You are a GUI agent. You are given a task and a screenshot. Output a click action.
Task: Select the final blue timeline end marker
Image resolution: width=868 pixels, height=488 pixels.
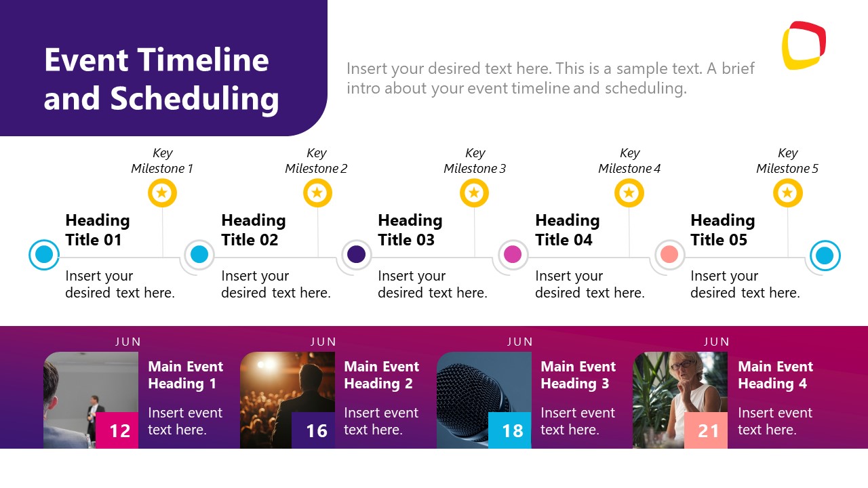(x=825, y=256)
